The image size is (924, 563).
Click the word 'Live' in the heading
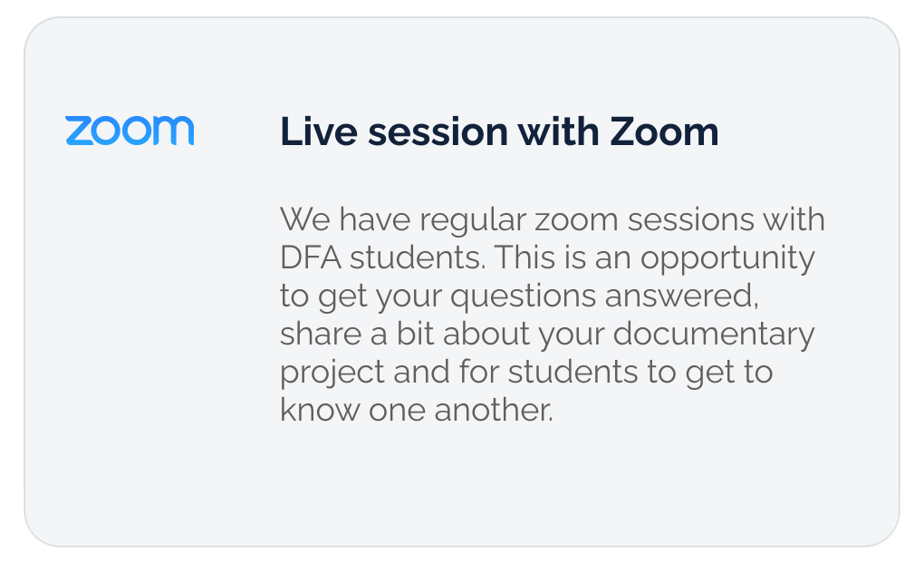pos(319,131)
